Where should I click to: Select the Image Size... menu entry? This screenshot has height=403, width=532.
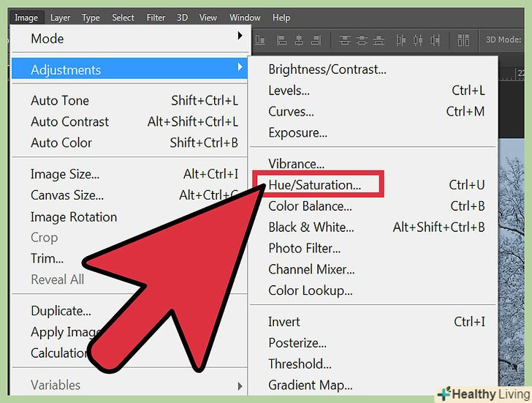(129, 174)
